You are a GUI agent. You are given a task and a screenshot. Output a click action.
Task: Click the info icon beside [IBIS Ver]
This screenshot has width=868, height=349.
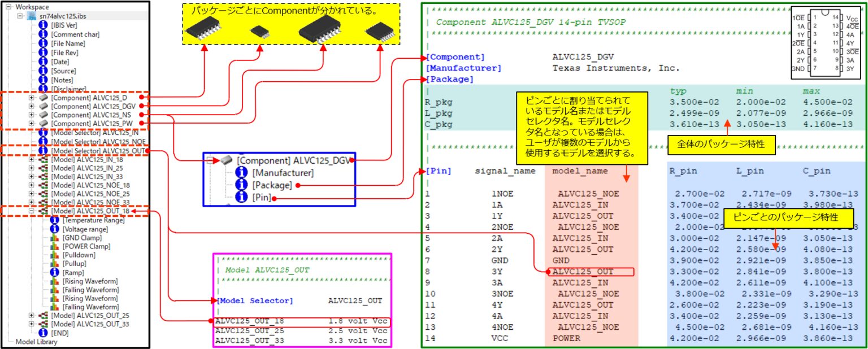tap(43, 25)
